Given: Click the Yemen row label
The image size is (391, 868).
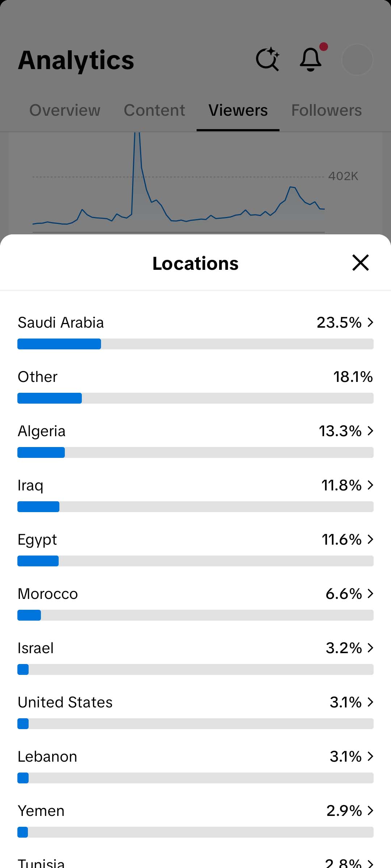Looking at the screenshot, I should click(41, 811).
